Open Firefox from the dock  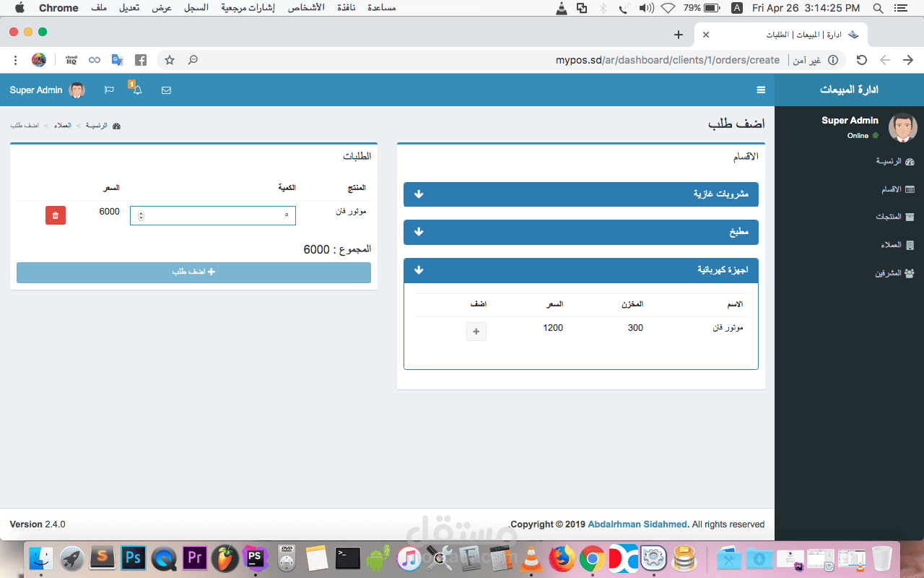[x=562, y=558]
